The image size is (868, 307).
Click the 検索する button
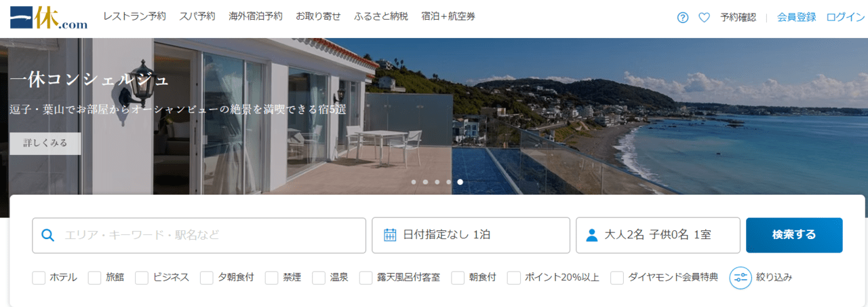tap(794, 235)
